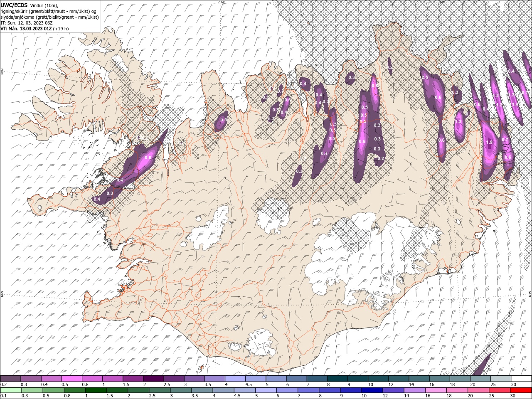Screen dimensions: 532x399
Task: Select the deep blue lower swatch starting at 10
Action: tap(371, 390)
